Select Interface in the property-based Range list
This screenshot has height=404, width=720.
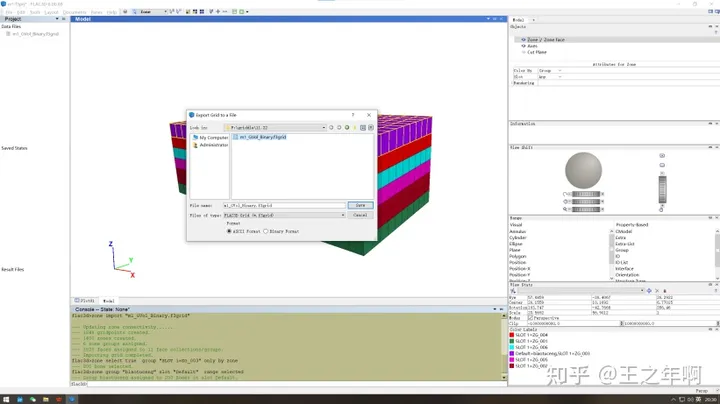pos(624,269)
